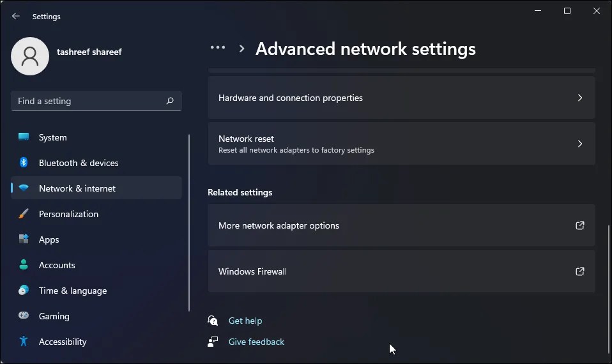Select Network & internet in sidebar
612x364 pixels.
pos(77,188)
